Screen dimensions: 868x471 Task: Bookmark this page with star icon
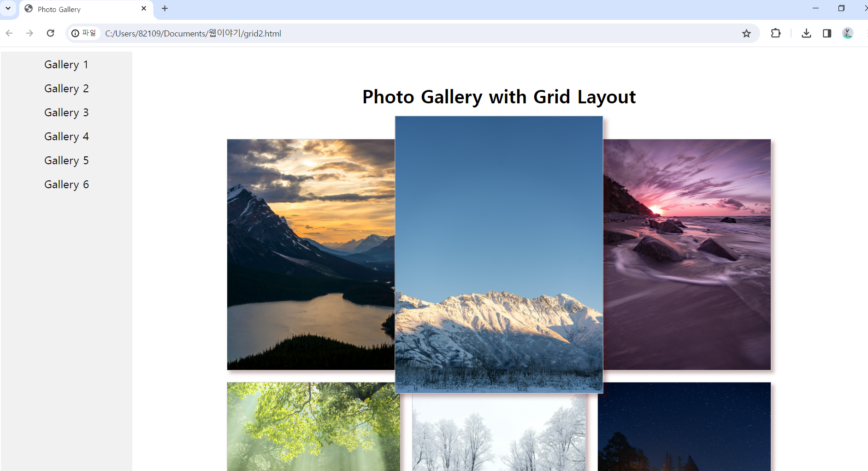point(746,33)
